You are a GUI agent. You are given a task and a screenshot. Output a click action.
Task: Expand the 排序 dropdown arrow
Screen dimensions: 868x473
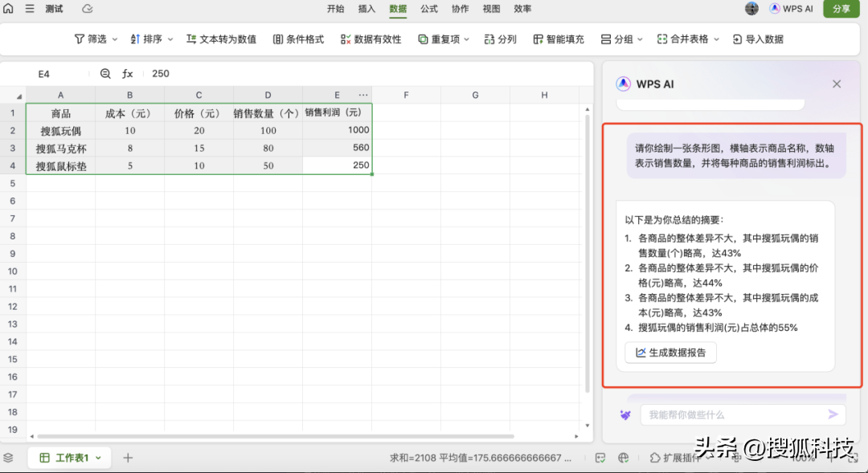[170, 39]
